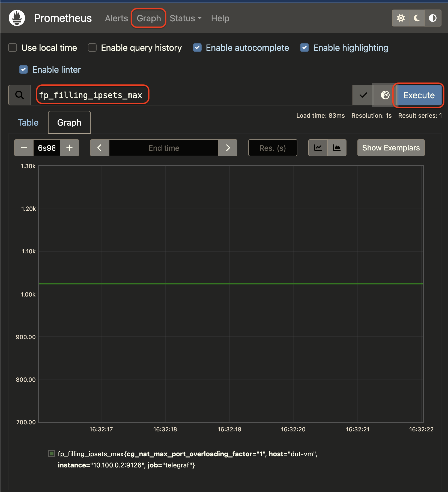Select the dark theme moon icon
448x492 pixels.
(x=416, y=18)
